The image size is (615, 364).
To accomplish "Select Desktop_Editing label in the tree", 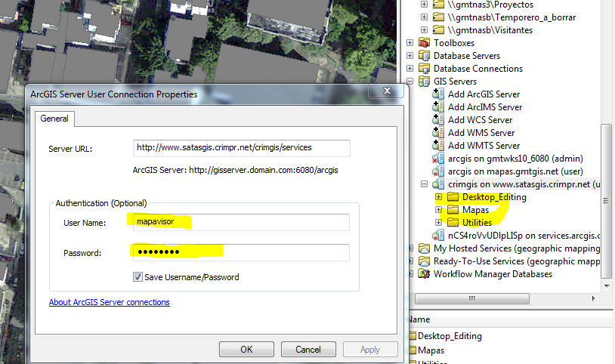I will click(494, 197).
